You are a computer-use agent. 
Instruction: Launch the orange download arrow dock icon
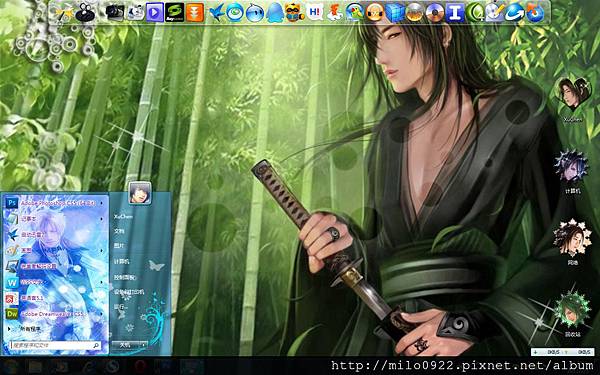[195, 13]
